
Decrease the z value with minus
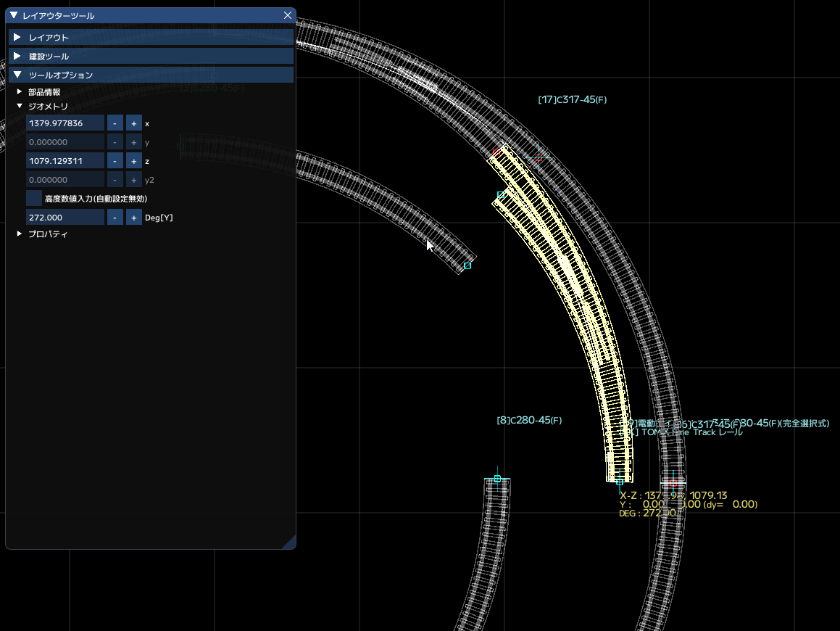(x=115, y=161)
